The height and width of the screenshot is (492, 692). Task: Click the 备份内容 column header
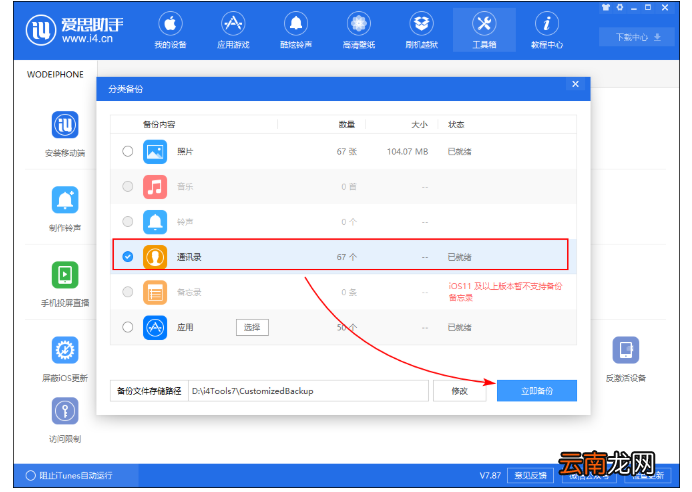(x=159, y=124)
